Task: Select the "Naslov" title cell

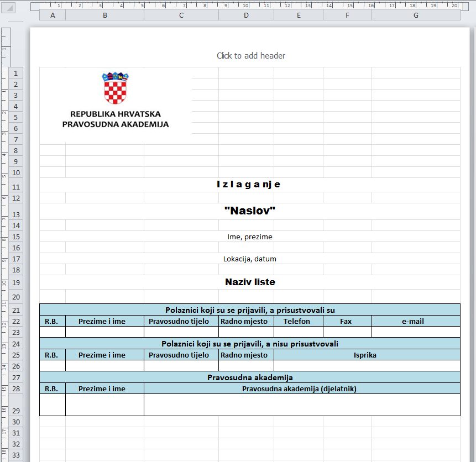Action: pyautogui.click(x=249, y=211)
